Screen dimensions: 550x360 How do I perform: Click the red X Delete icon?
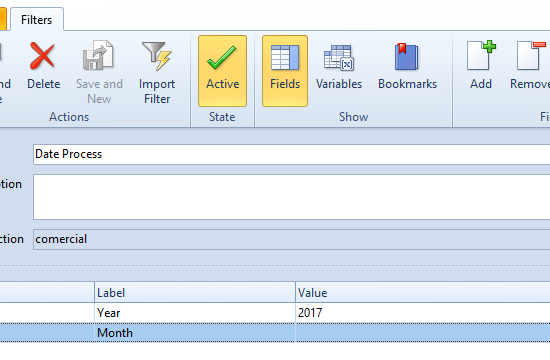(43, 56)
